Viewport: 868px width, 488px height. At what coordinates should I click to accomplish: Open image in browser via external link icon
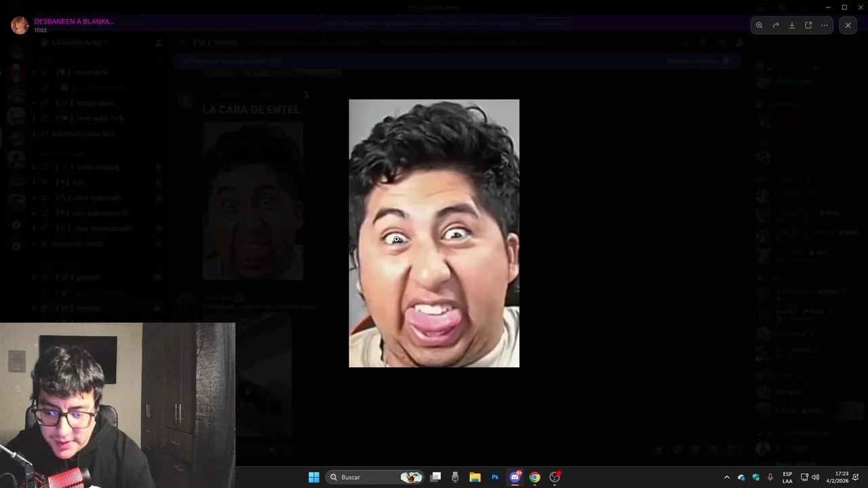coord(808,25)
